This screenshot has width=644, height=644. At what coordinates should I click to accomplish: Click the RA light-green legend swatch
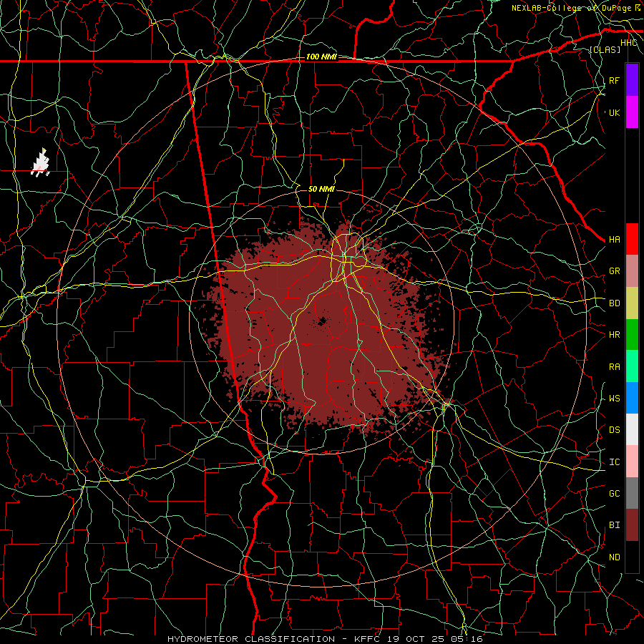click(x=632, y=366)
